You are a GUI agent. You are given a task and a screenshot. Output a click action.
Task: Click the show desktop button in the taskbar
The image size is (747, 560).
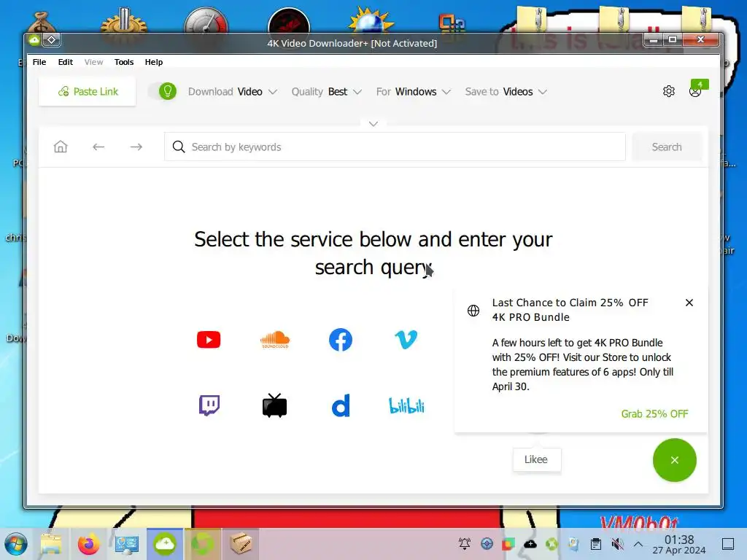click(x=728, y=544)
